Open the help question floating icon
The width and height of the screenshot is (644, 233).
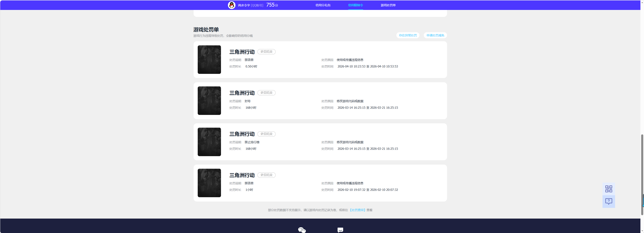(x=609, y=201)
